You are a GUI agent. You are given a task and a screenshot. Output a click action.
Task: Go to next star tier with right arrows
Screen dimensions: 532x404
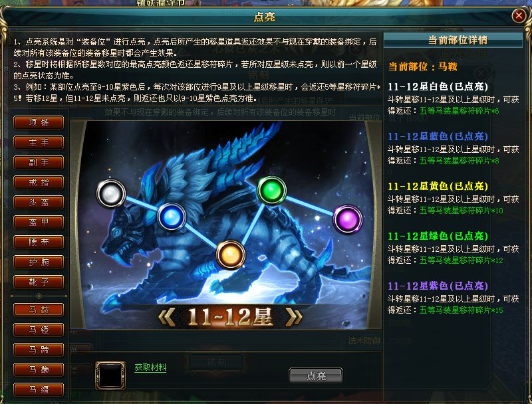pos(294,317)
